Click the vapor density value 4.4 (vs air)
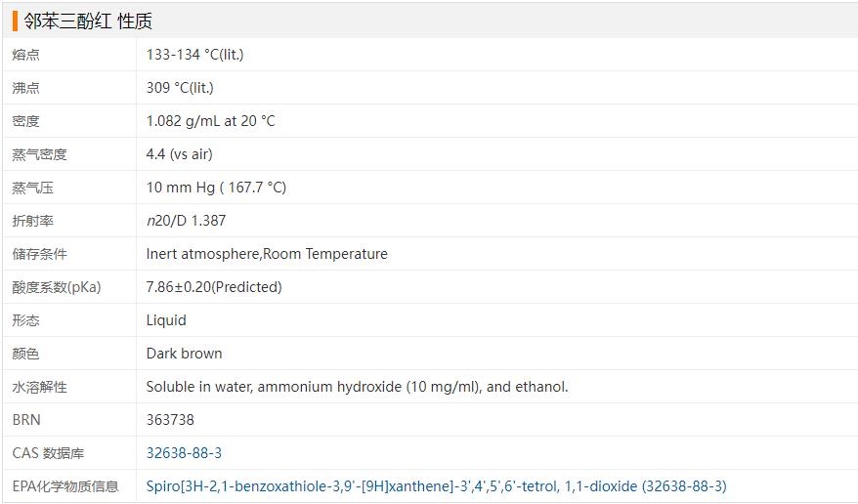 click(179, 154)
